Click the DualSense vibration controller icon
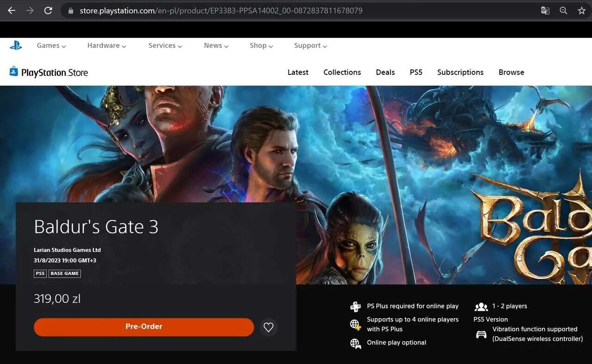592x364 pixels. [x=481, y=334]
